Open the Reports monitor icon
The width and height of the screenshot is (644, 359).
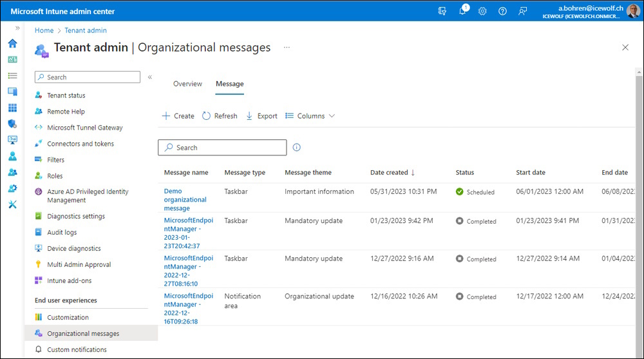13,140
